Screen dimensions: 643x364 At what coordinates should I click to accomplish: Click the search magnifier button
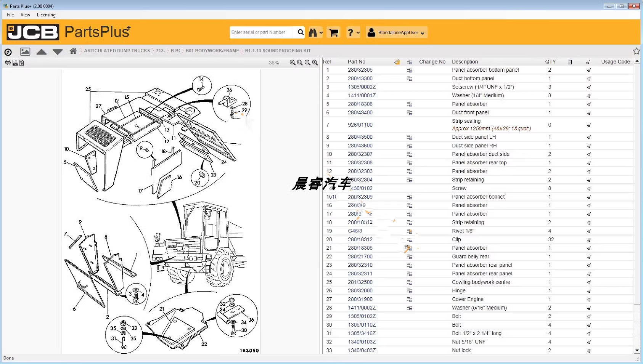301,32
